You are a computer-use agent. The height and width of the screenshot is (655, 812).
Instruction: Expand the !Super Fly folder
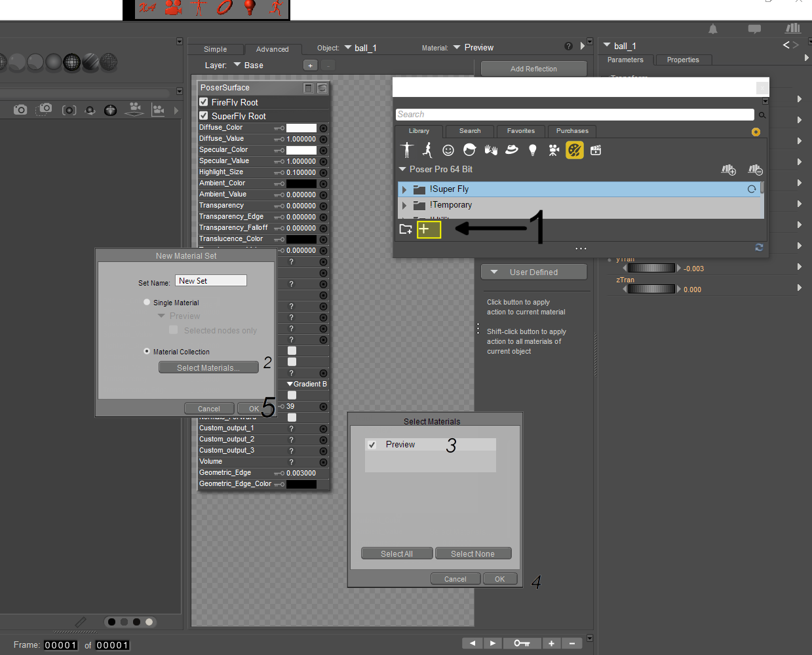click(x=404, y=190)
